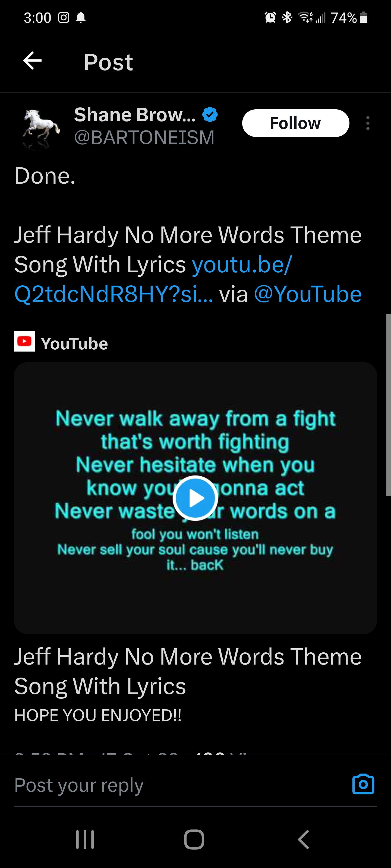The image size is (391, 868).
Task: Tap the Instagram notification icon in status bar
Action: (64, 17)
